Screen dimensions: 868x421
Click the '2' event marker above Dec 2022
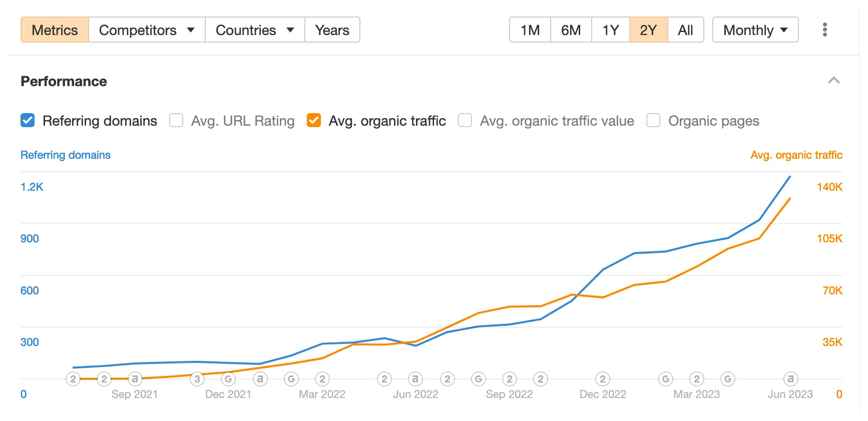pos(603,379)
